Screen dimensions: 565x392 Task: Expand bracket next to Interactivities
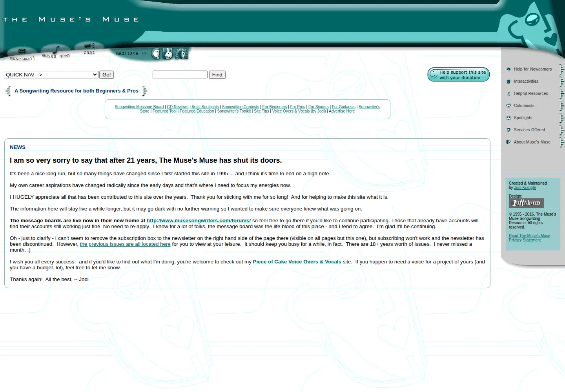point(561,82)
